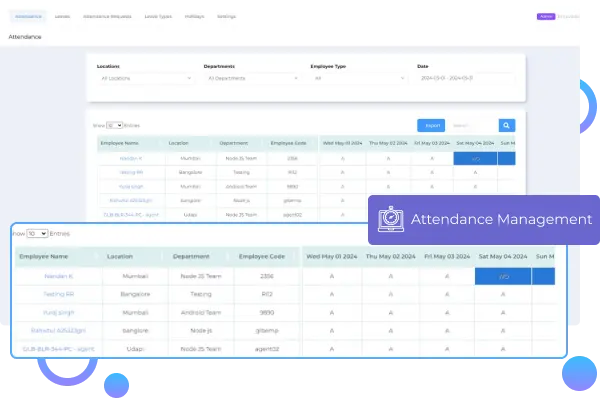The width and height of the screenshot is (600, 400).
Task: Expand the Departments filter dropdown
Action: pyautogui.click(x=253, y=78)
